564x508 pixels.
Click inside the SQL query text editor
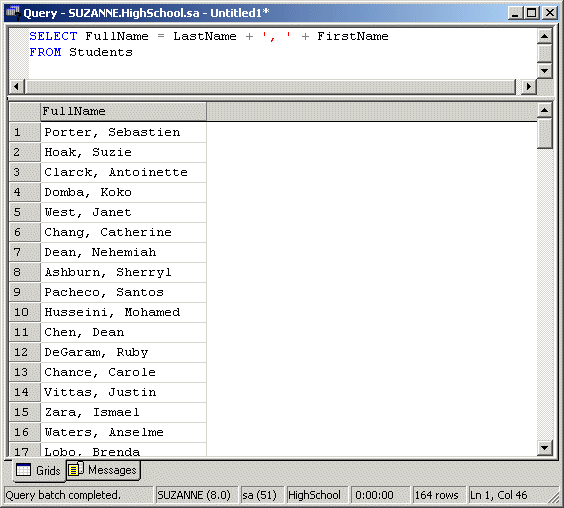point(282,53)
